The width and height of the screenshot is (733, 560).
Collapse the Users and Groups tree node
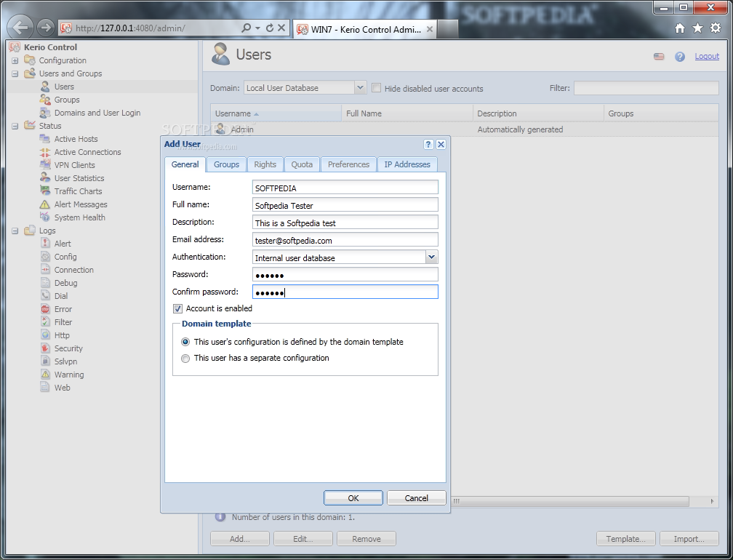(x=15, y=74)
